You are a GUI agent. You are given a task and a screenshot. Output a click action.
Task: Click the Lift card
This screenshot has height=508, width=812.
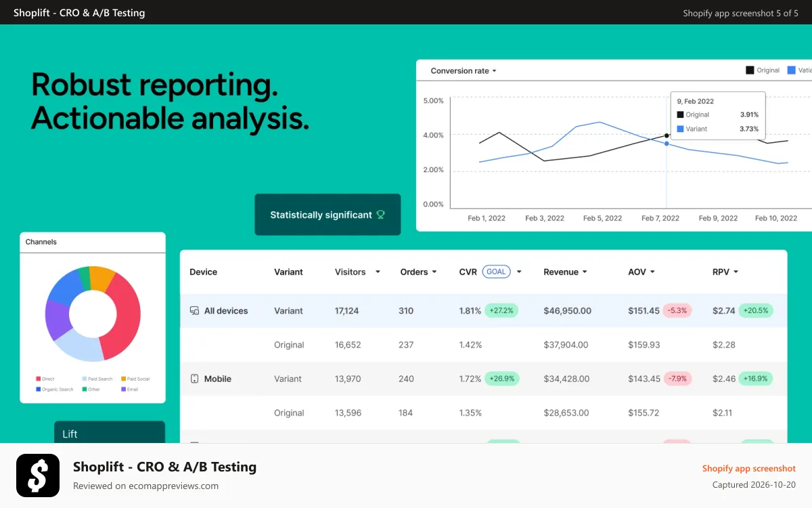[110, 432]
